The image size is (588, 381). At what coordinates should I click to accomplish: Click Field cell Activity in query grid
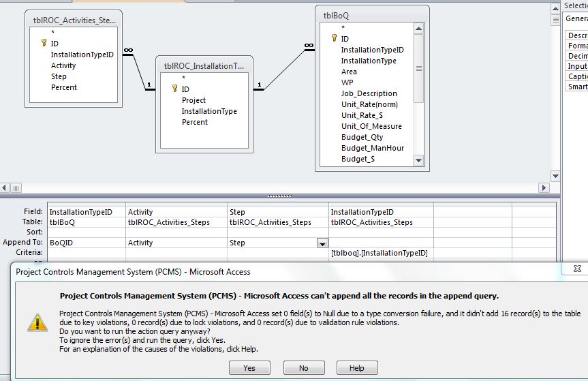176,212
